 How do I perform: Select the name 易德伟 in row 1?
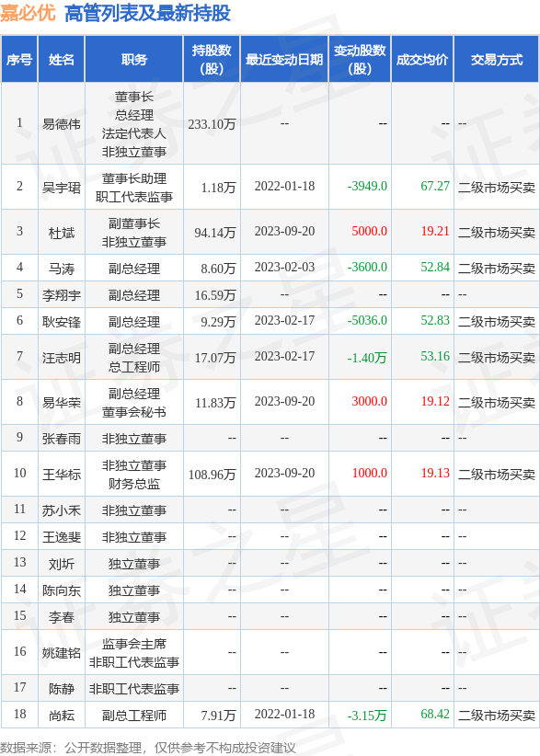pos(62,124)
